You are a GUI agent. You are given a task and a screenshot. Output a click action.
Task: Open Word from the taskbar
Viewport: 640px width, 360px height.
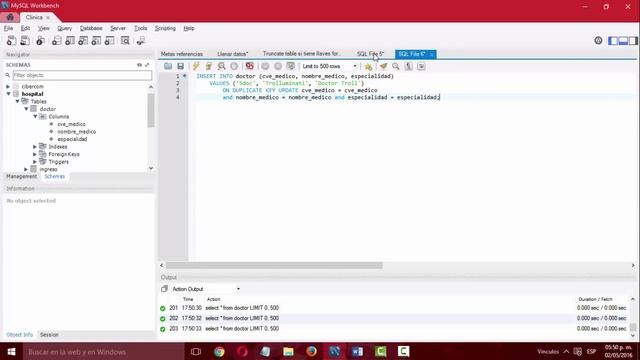(x=358, y=351)
